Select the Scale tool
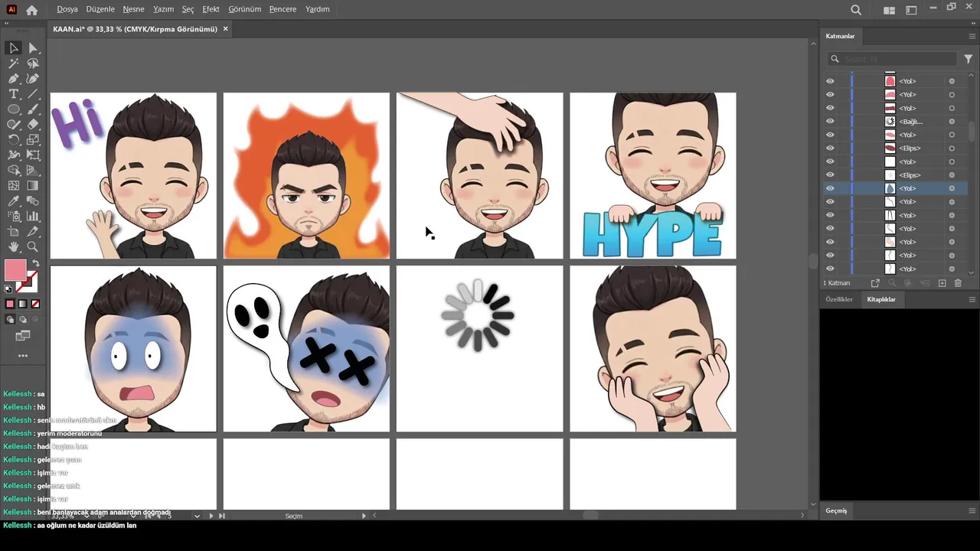 [33, 139]
